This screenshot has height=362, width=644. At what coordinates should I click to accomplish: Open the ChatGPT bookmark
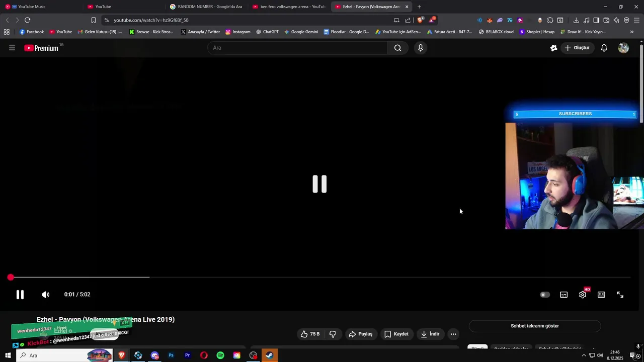267,32
